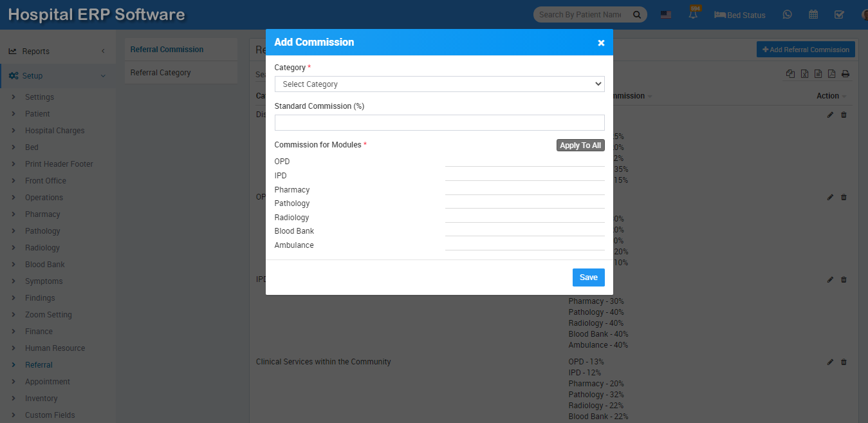This screenshot has width=868, height=423.
Task: Open the calendar icon in header
Action: coord(813,15)
